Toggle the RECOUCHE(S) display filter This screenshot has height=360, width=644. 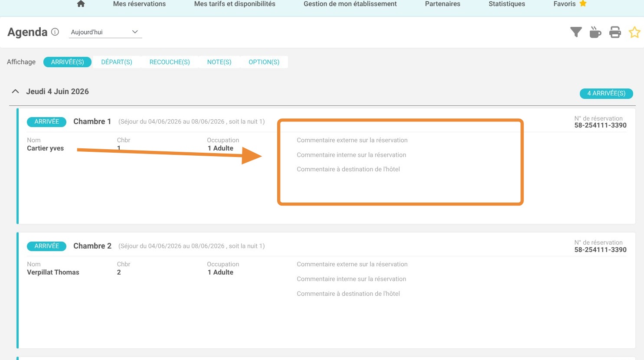tap(170, 62)
